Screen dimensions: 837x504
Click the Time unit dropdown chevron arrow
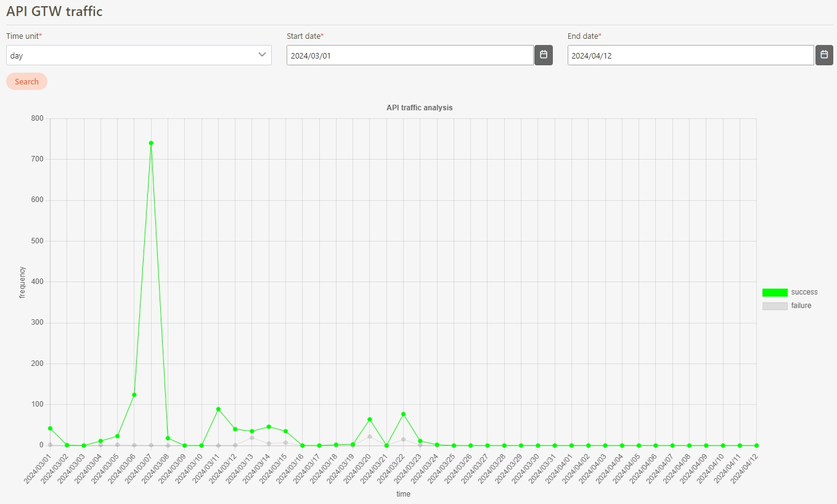pos(262,55)
